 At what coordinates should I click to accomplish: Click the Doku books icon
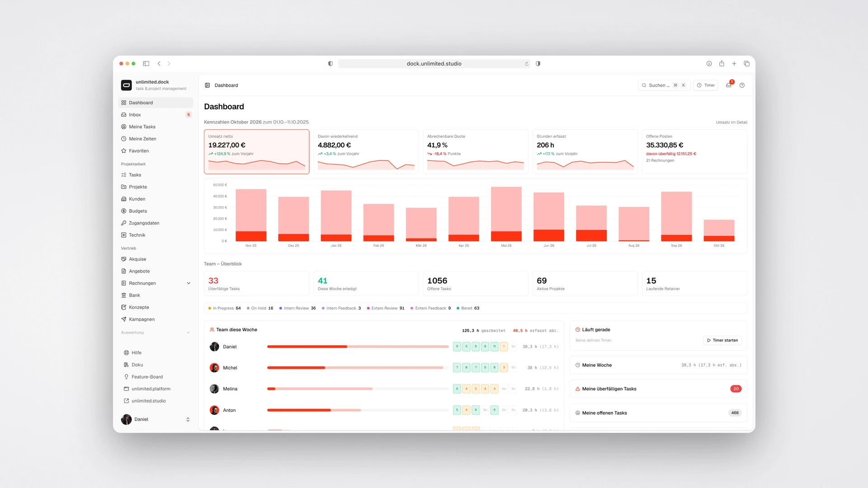click(x=127, y=365)
